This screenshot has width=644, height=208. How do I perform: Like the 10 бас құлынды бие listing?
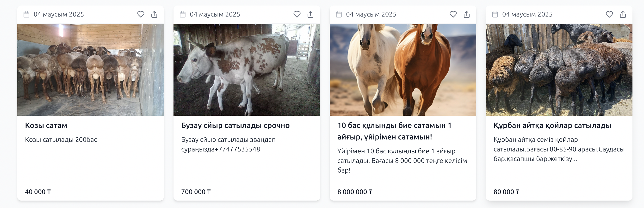coord(453,14)
